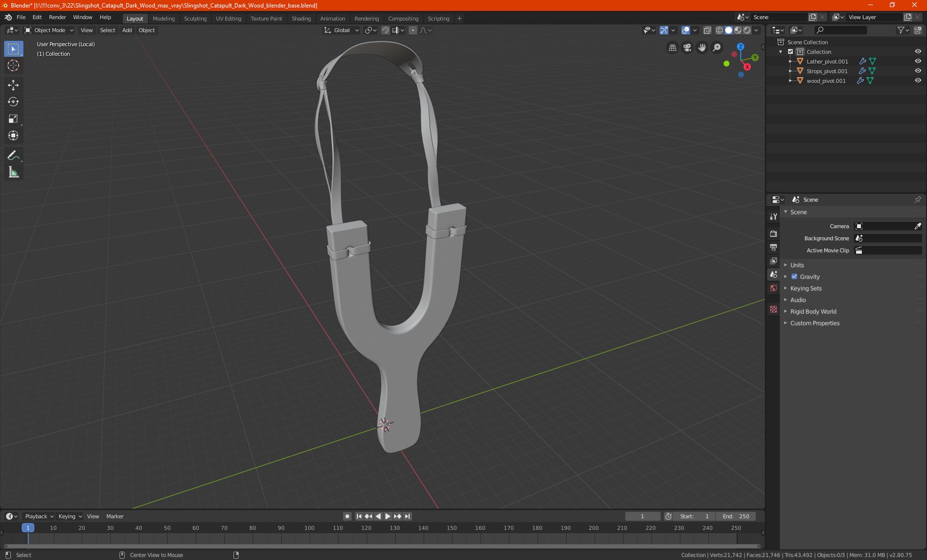Choose the Measure tool
Screen dimensions: 927x560
[13, 173]
